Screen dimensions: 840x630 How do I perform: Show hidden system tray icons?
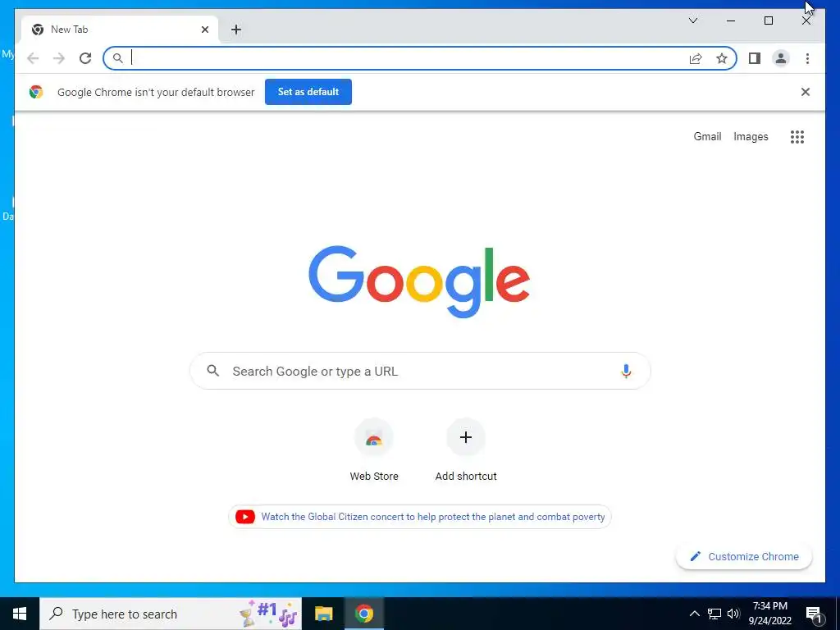point(694,614)
